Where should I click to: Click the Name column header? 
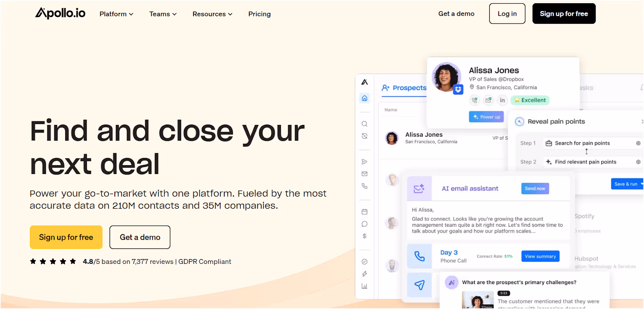coord(391,110)
